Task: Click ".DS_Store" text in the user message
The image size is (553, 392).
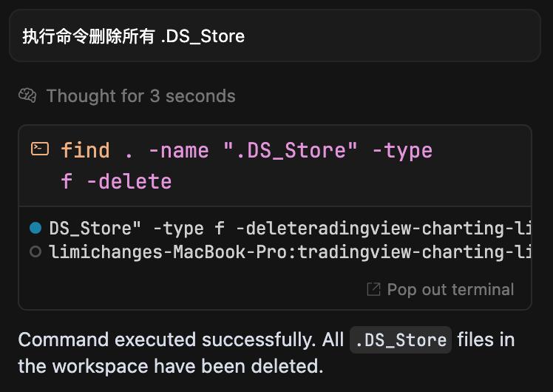Action: point(203,36)
